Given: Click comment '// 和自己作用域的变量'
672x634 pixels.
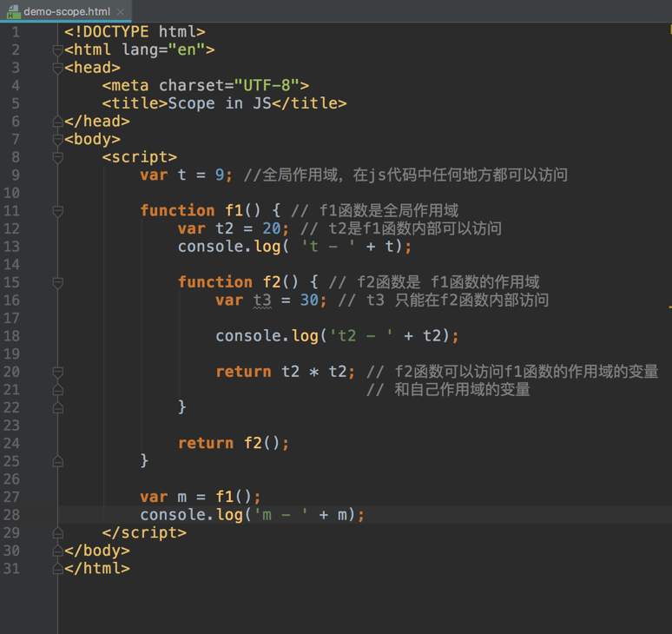Looking at the screenshot, I should tap(448, 389).
